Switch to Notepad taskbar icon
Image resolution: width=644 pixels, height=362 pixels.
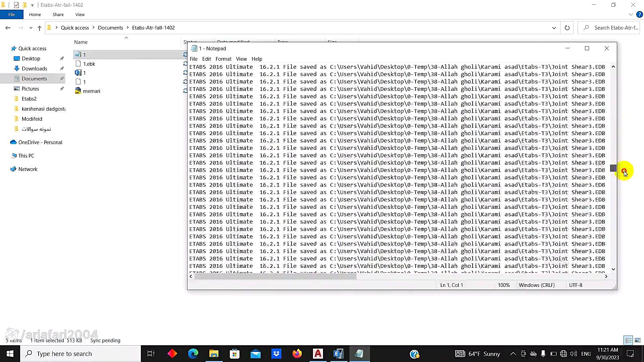pos(360,354)
